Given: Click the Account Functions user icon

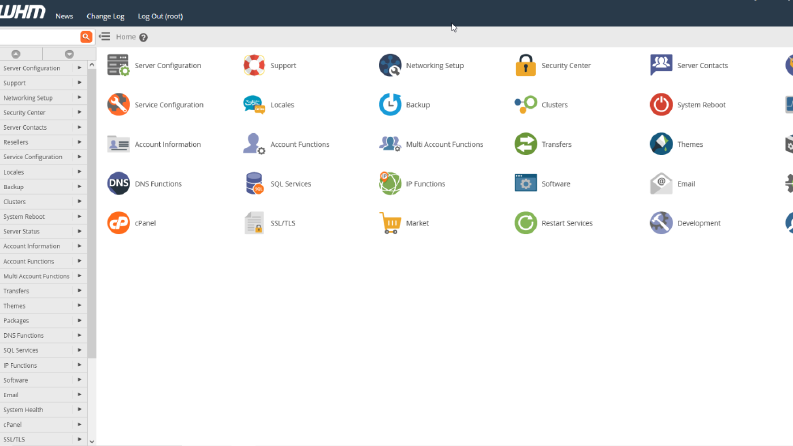Looking at the screenshot, I should (254, 144).
